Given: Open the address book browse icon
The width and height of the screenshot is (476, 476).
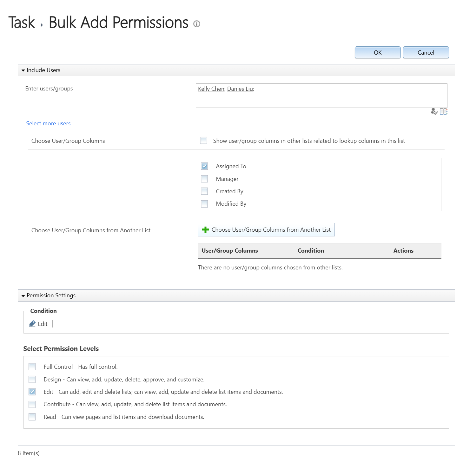Looking at the screenshot, I should click(443, 111).
